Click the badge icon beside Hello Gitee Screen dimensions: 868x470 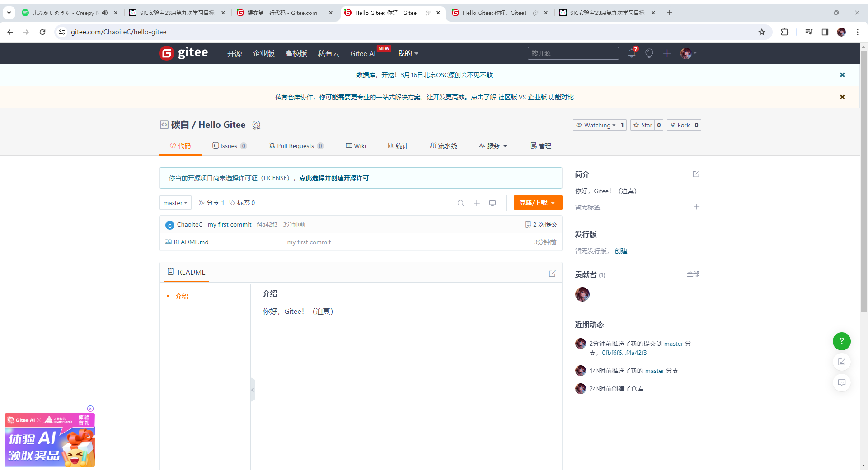pyautogui.click(x=256, y=125)
